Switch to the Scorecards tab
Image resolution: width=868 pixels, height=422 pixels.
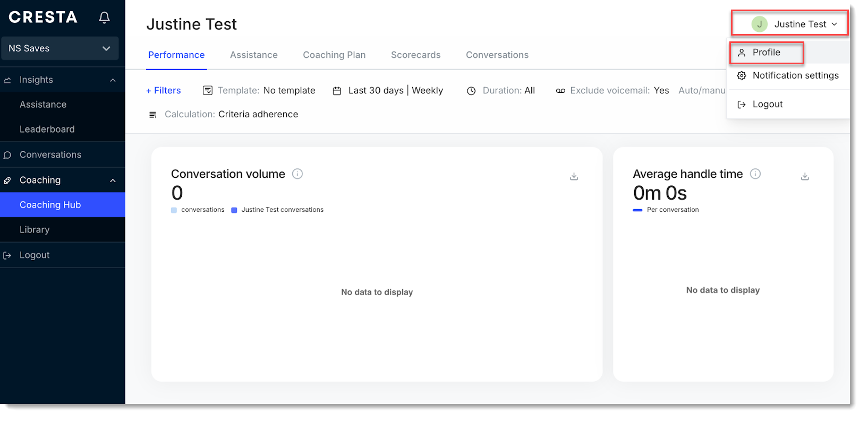pos(416,55)
